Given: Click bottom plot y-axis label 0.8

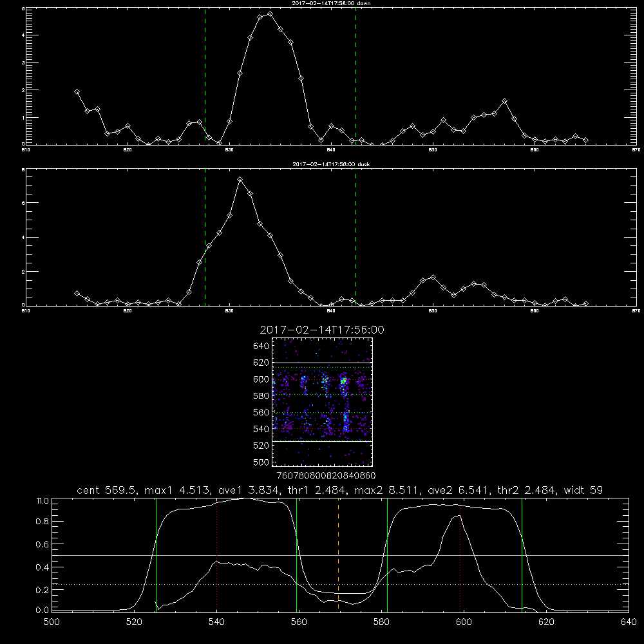Looking at the screenshot, I should coord(43,521).
